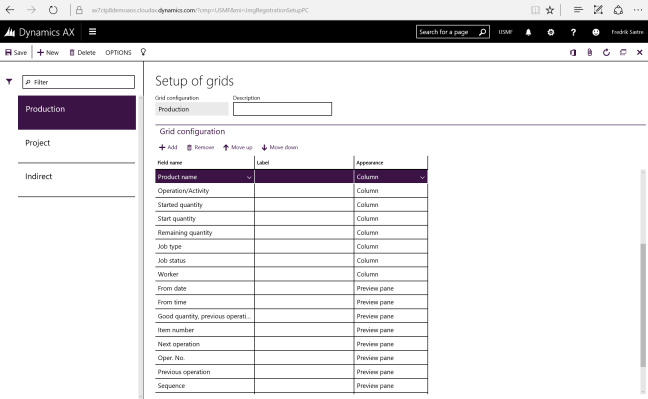Image resolution: width=648 pixels, height=399 pixels.
Task: Click the Description input field
Action: click(x=282, y=109)
